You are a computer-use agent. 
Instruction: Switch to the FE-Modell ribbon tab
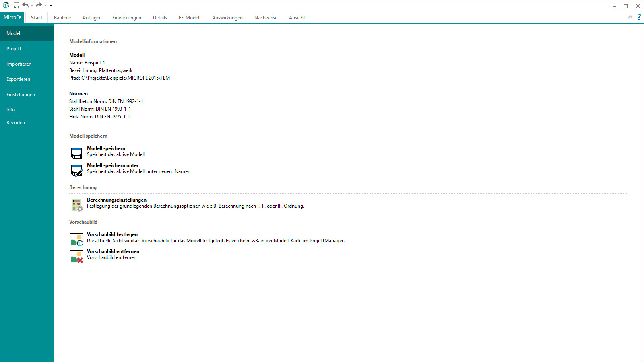(x=190, y=18)
